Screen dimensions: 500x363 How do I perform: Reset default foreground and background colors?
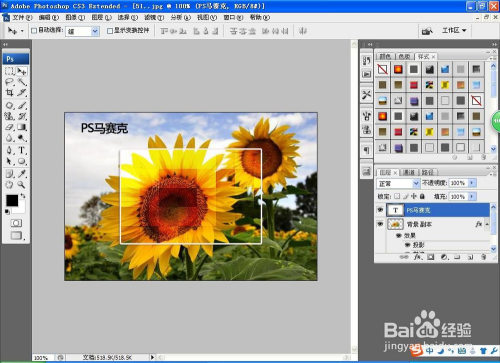[x=7, y=211]
